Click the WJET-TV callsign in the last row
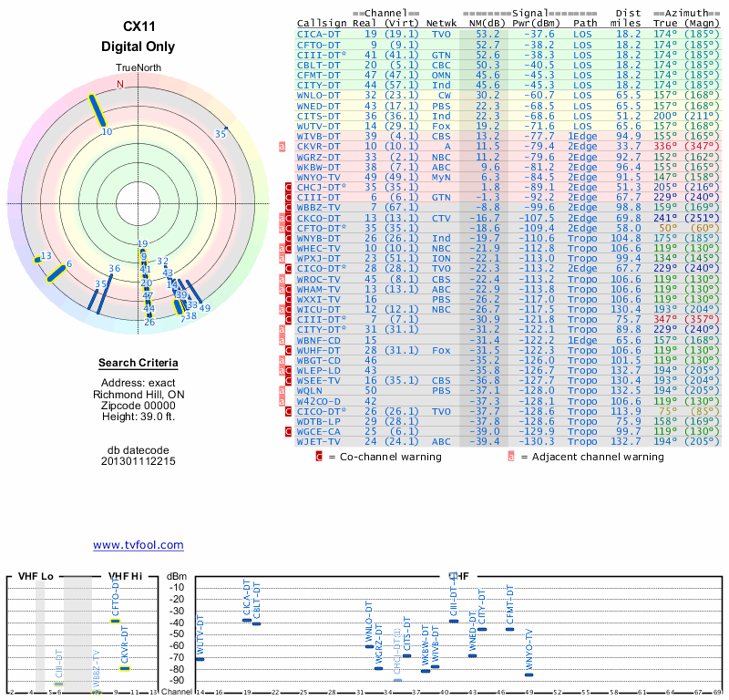Viewport: 729px width, 700px height. tap(318, 441)
